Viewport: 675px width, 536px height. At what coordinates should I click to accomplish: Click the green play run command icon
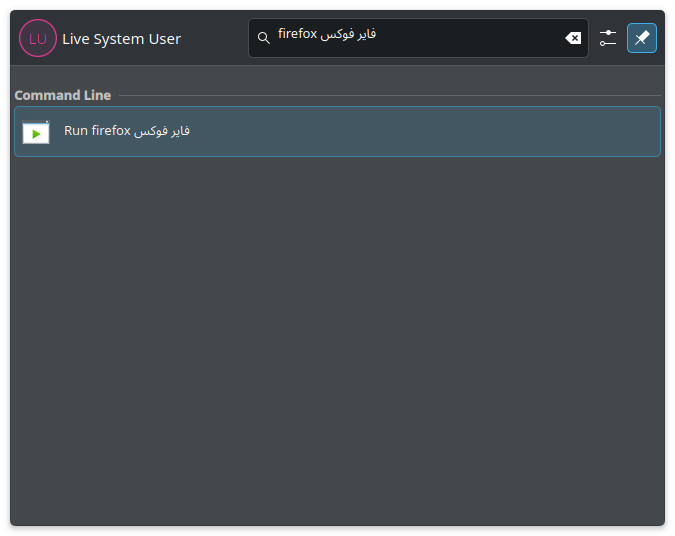tap(36, 132)
